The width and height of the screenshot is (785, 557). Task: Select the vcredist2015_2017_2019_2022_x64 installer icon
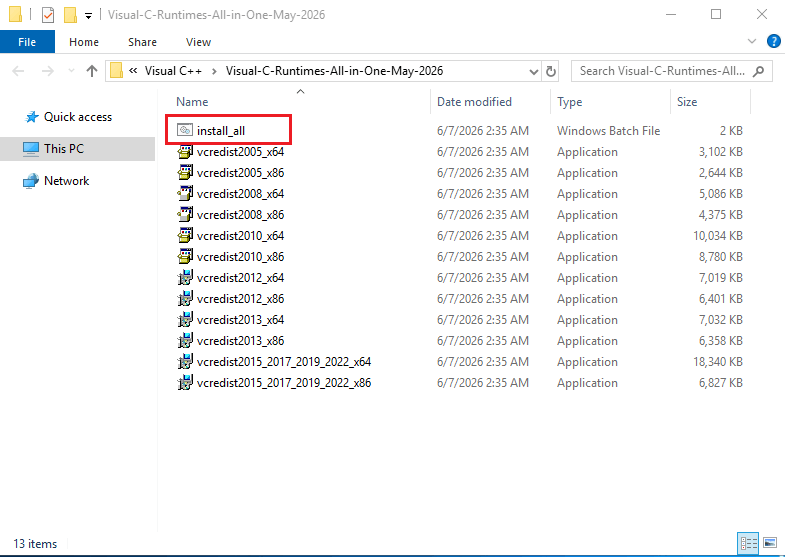185,362
